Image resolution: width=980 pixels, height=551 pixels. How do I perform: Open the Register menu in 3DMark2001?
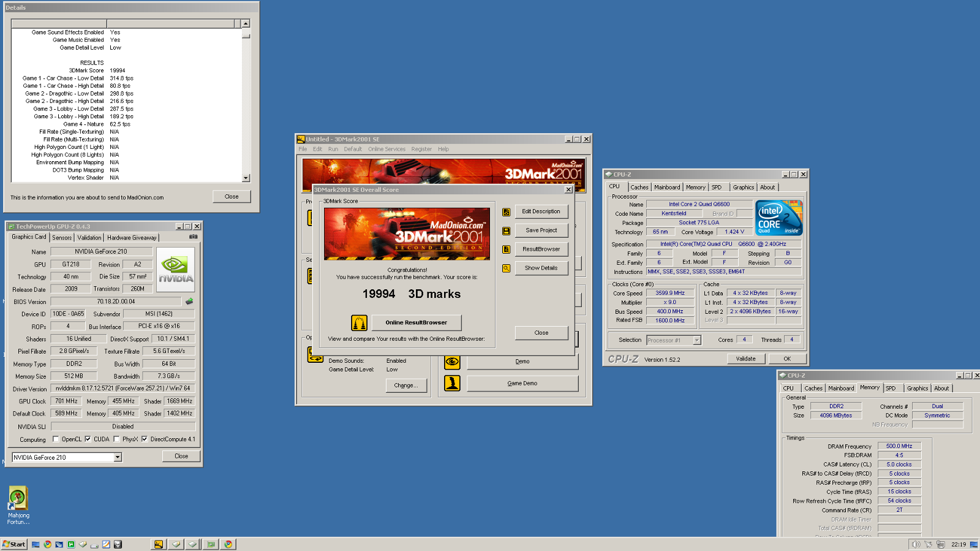click(421, 149)
